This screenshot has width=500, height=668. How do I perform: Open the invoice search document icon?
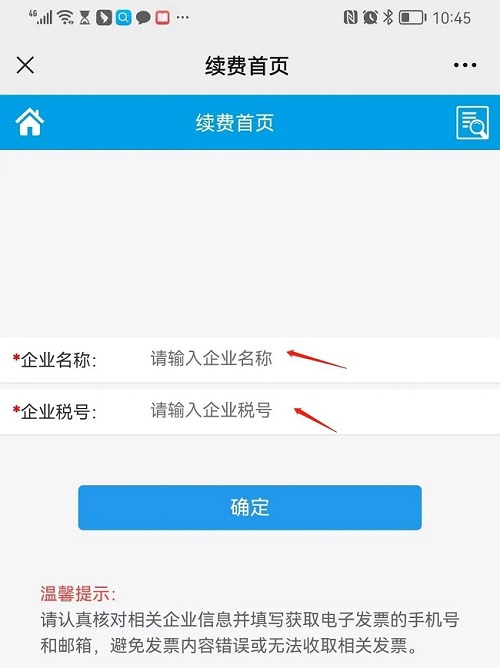pos(472,123)
